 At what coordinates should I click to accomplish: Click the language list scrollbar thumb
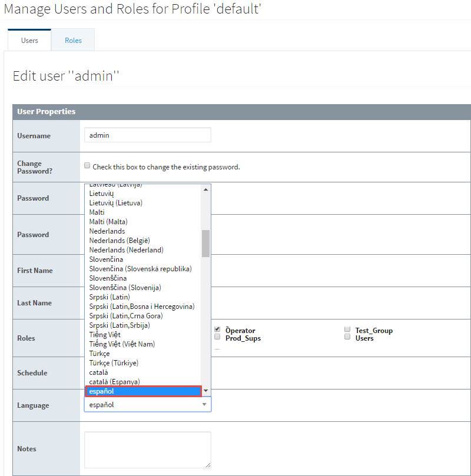pos(205,244)
